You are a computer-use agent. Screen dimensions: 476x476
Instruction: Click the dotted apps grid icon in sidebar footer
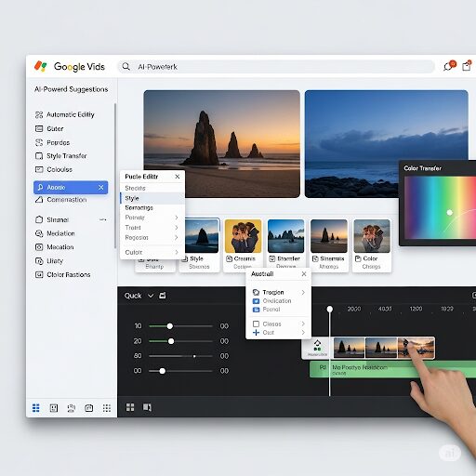107,408
